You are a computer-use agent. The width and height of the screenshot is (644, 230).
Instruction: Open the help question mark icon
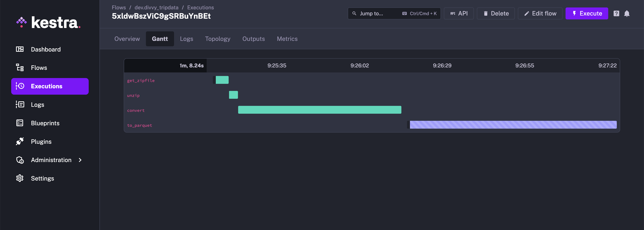[x=616, y=13]
